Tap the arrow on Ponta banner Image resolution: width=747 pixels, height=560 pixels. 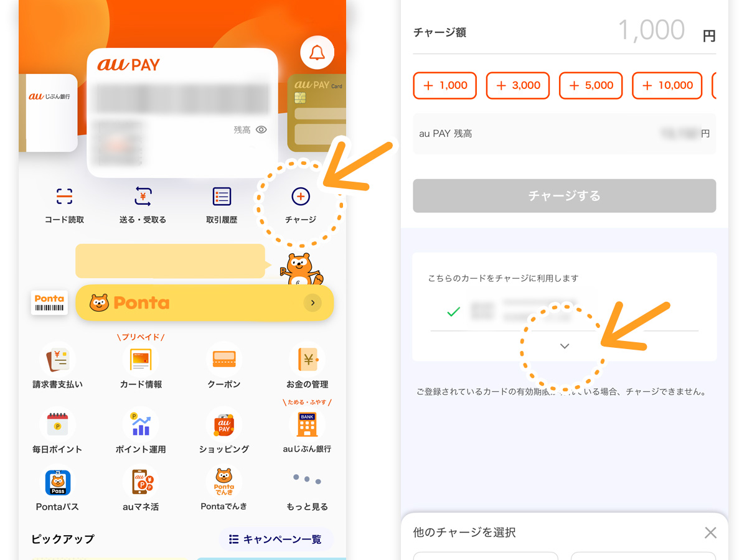[312, 303]
